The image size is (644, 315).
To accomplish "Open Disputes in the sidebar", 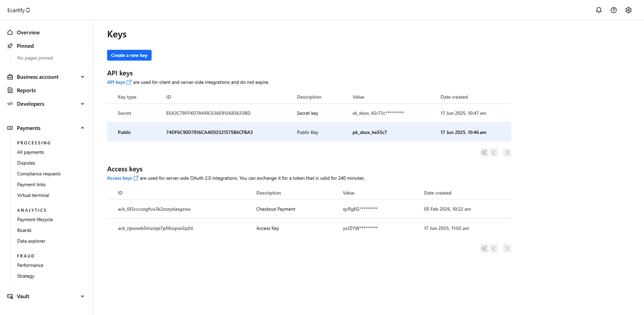I will pos(26,163).
